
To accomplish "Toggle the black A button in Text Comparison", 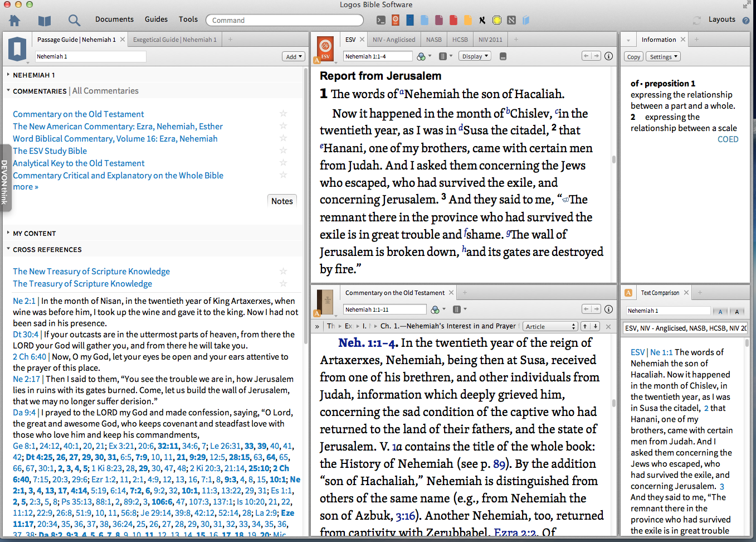I will [x=737, y=311].
